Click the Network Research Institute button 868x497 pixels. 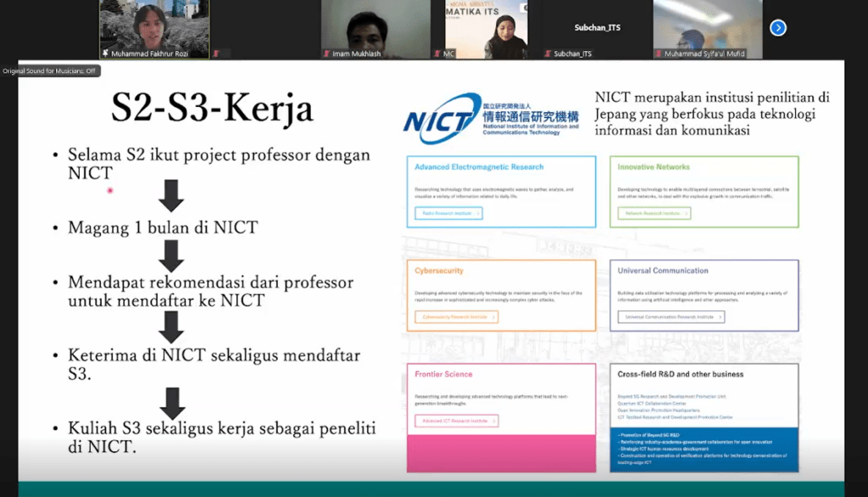653,213
